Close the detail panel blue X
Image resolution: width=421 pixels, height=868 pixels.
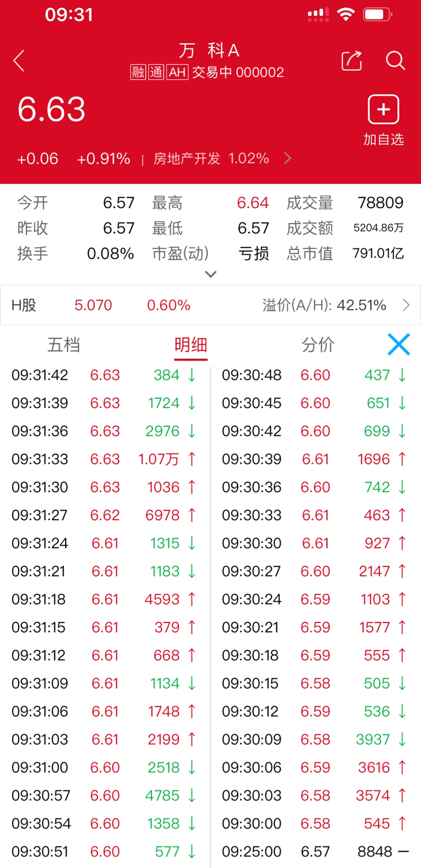click(x=399, y=345)
